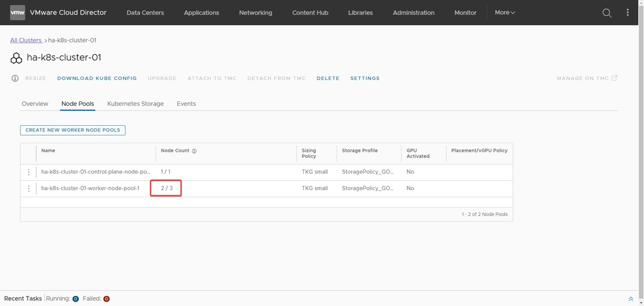
Task: Open actions menu for worker-node-pool-1
Action: [28, 188]
